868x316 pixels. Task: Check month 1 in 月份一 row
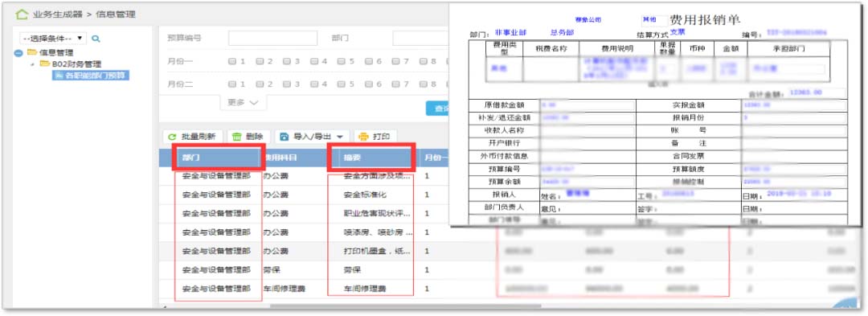(x=232, y=61)
